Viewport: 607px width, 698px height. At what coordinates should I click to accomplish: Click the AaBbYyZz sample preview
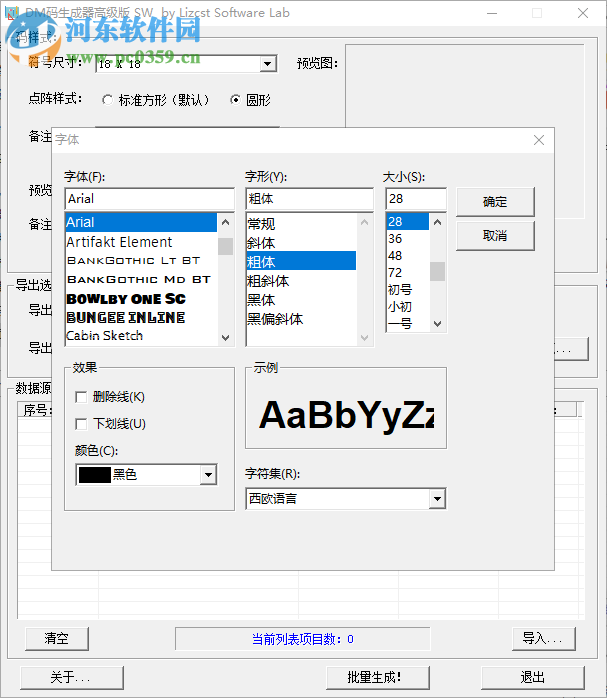(x=346, y=415)
